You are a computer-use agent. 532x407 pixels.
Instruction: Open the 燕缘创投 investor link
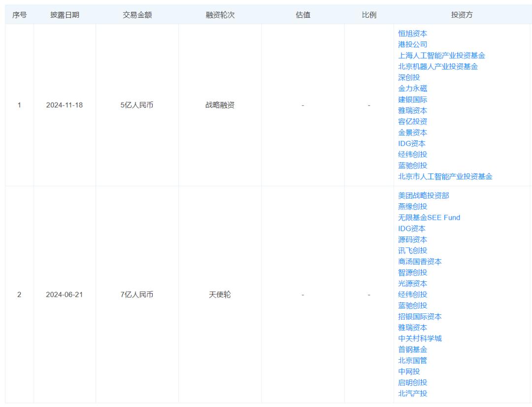tap(412, 206)
